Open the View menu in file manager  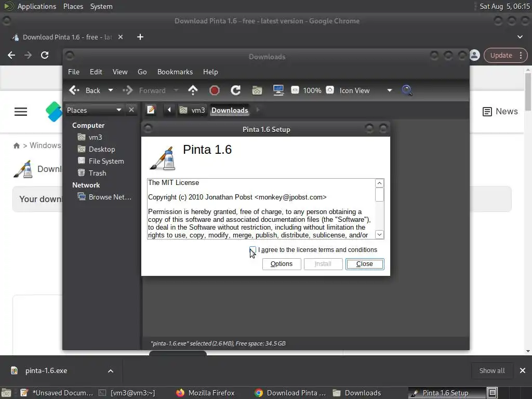tap(120, 72)
